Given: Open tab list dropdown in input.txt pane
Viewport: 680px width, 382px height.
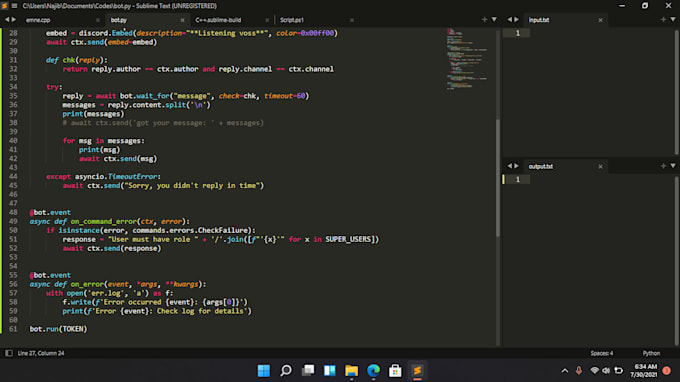Looking at the screenshot, I should 673,20.
